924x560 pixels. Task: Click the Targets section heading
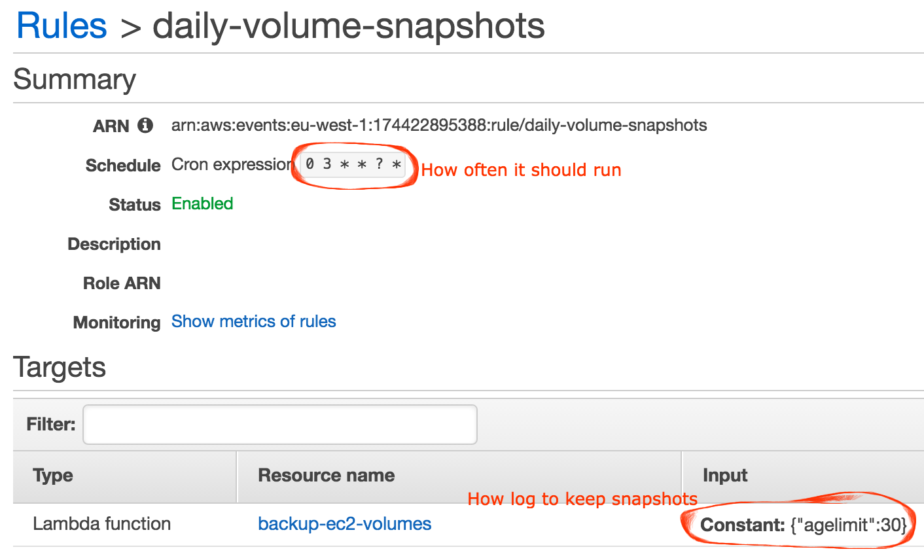60,367
